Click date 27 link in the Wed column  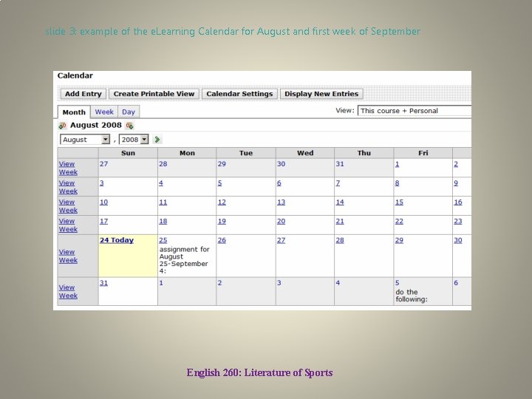pyautogui.click(x=282, y=240)
